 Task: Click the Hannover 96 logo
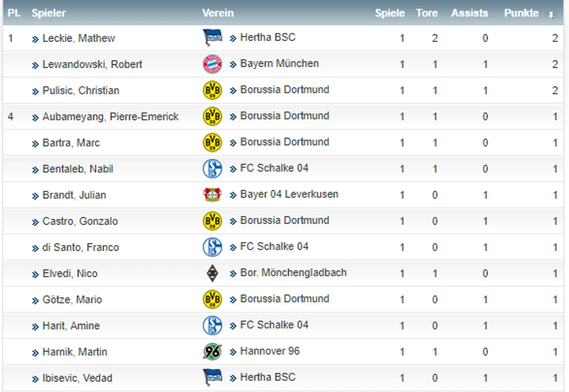click(212, 352)
